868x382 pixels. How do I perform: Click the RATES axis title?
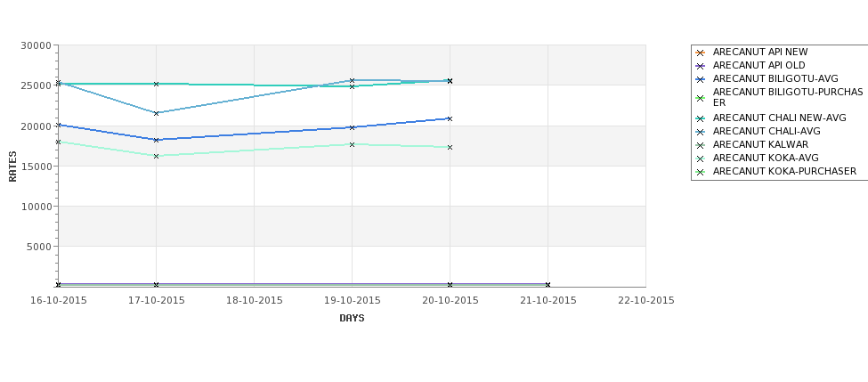tap(12, 167)
